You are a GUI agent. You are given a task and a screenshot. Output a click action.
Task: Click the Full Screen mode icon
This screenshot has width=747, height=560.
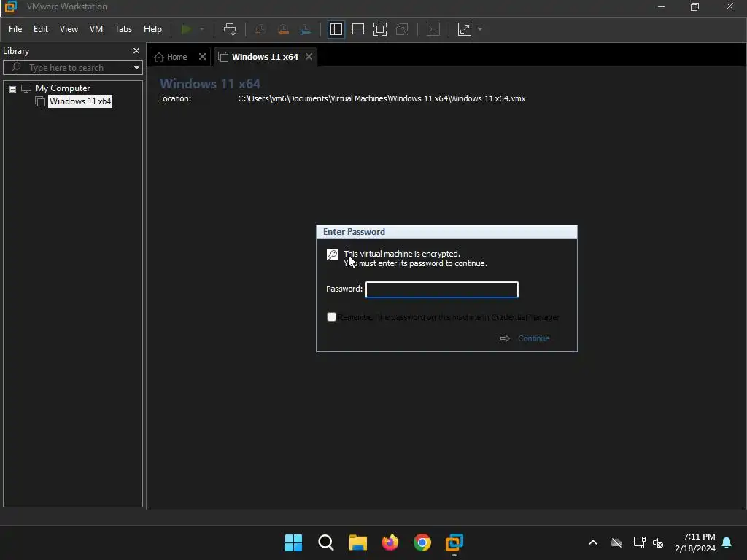(x=379, y=29)
